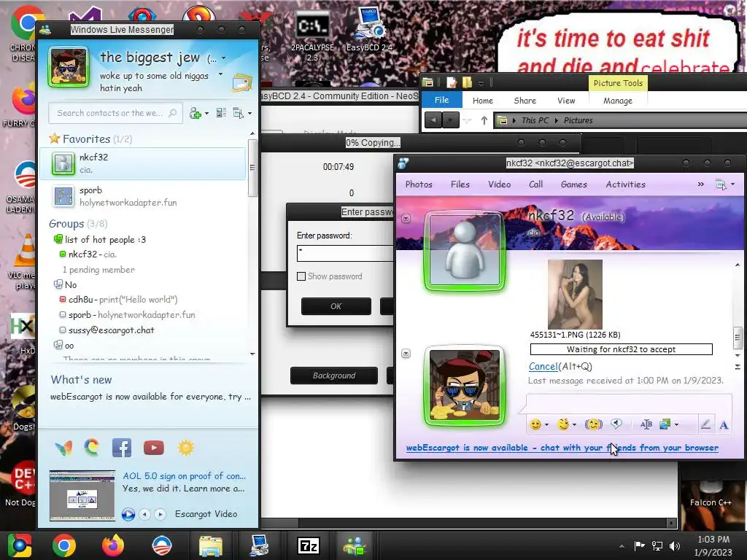Image resolution: width=747 pixels, height=560 pixels.
Task: Click the handwriting pen icon in chat
Action: pyautogui.click(x=705, y=424)
